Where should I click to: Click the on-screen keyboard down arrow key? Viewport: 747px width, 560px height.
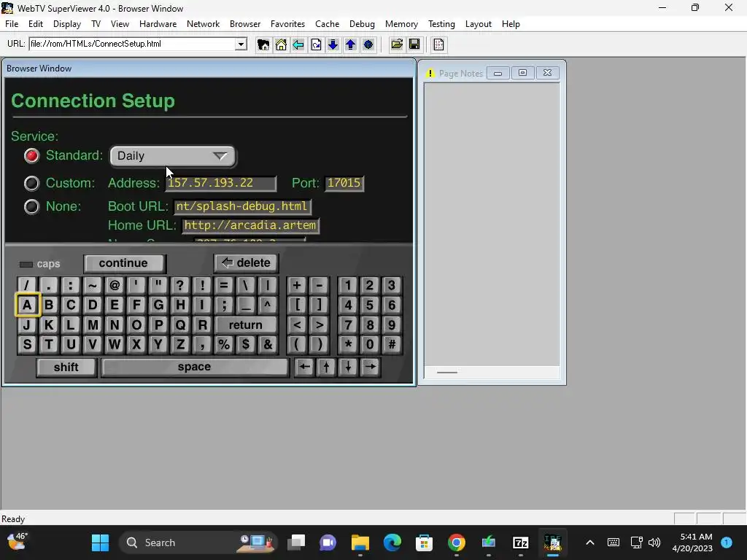click(348, 367)
